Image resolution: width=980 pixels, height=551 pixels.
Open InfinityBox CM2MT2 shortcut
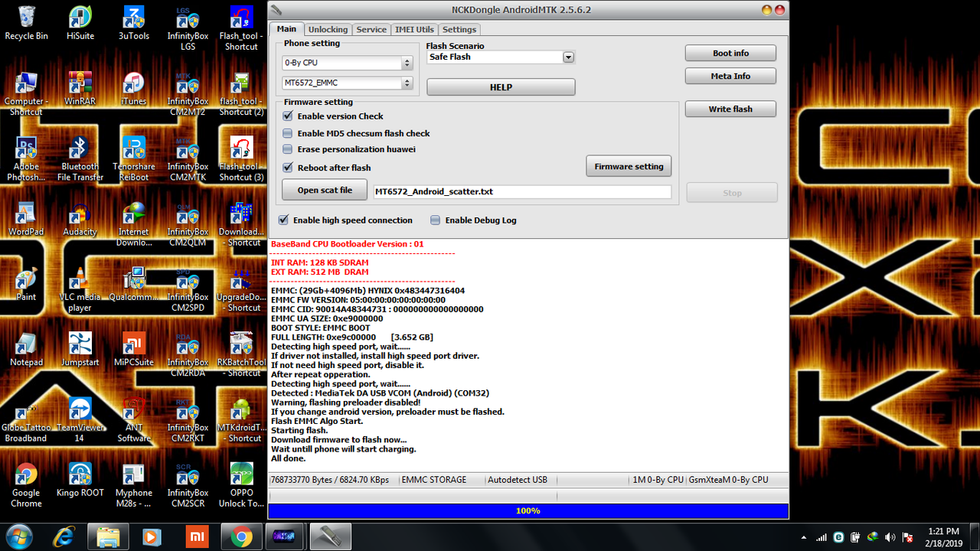(188, 93)
